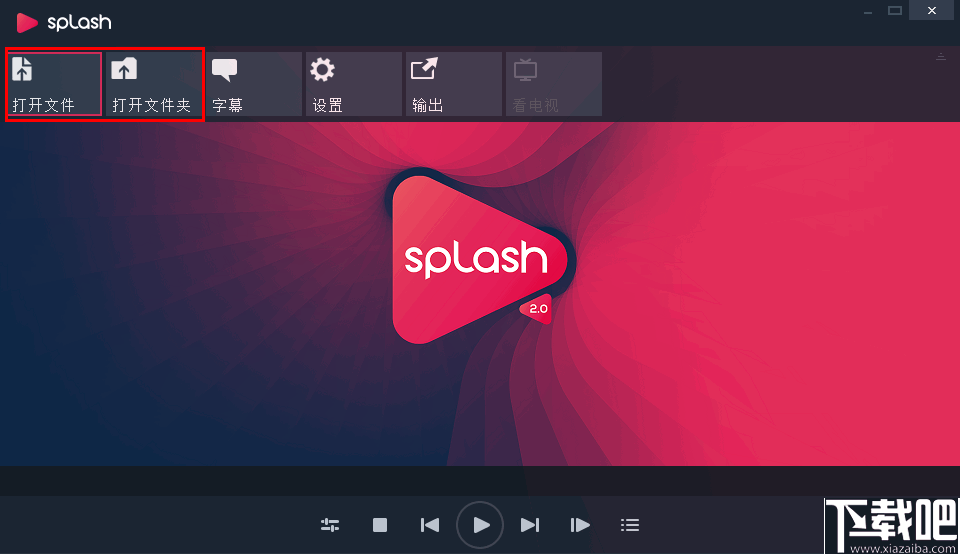Close the Splash player window

point(932,10)
